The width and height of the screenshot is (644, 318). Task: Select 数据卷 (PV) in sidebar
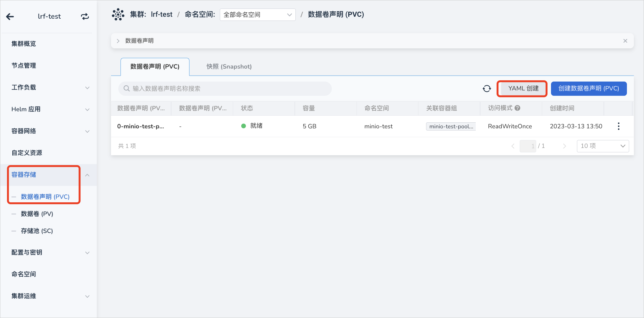[37, 214]
